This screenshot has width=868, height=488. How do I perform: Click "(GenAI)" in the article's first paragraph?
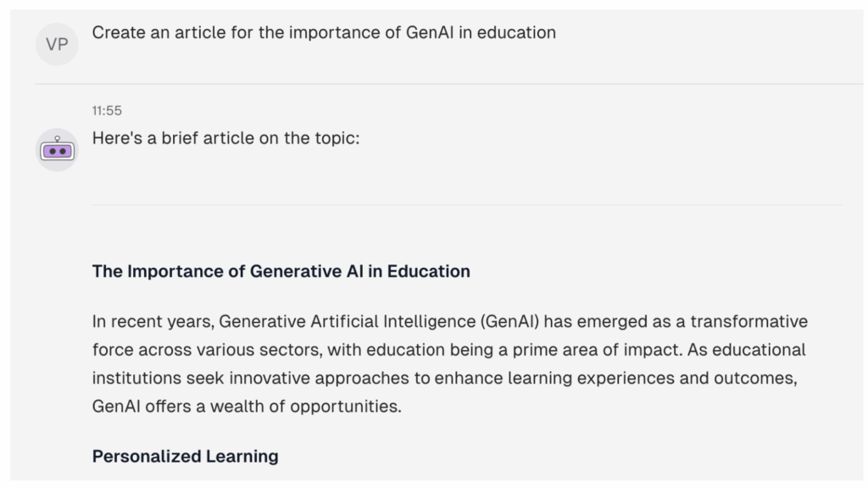(x=509, y=321)
